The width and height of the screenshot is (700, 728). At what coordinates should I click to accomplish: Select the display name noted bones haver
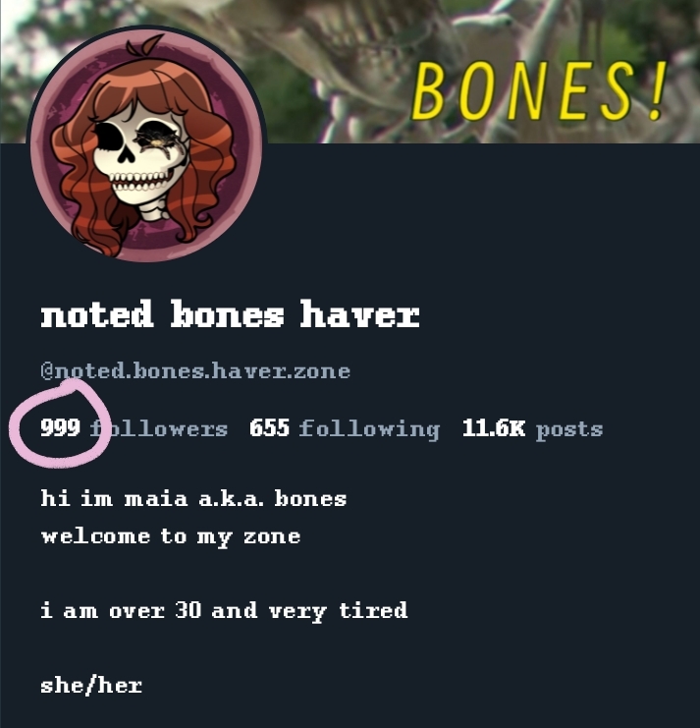[230, 314]
